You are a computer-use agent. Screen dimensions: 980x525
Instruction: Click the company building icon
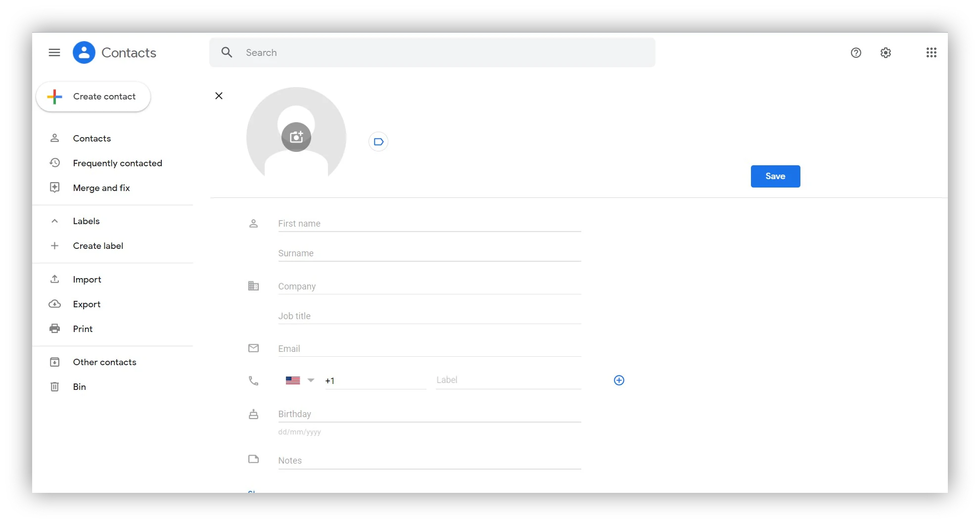(x=253, y=286)
